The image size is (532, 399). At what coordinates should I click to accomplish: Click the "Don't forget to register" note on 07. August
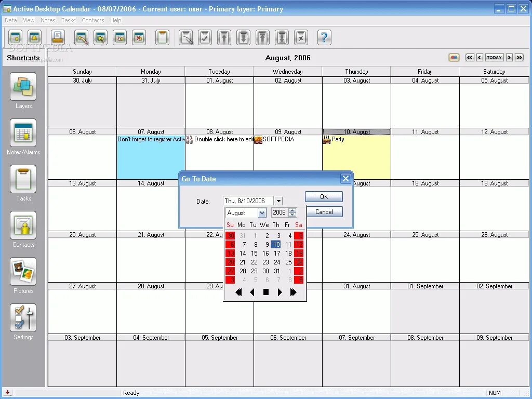tap(151, 139)
